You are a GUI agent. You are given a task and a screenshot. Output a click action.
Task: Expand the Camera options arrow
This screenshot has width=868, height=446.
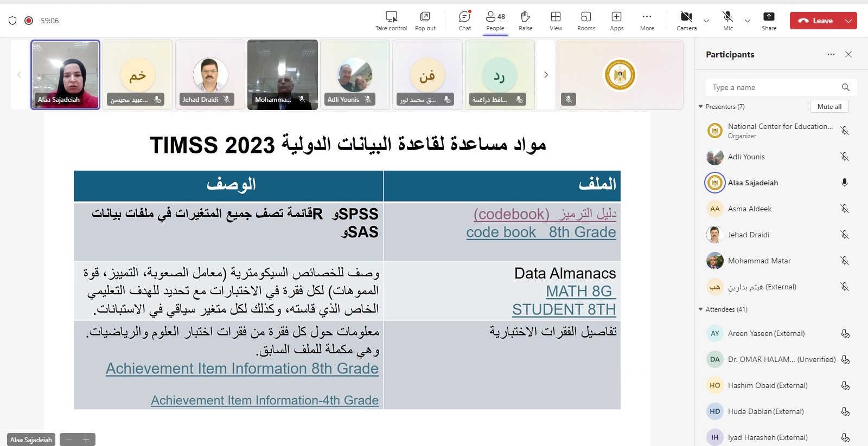[x=706, y=21]
